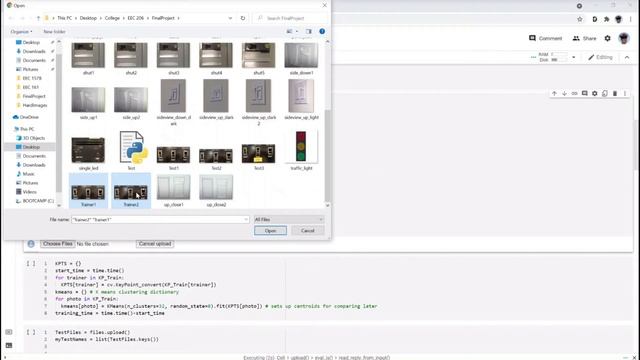Click the D extension icon in Chrome toolbar

tap(595, 19)
